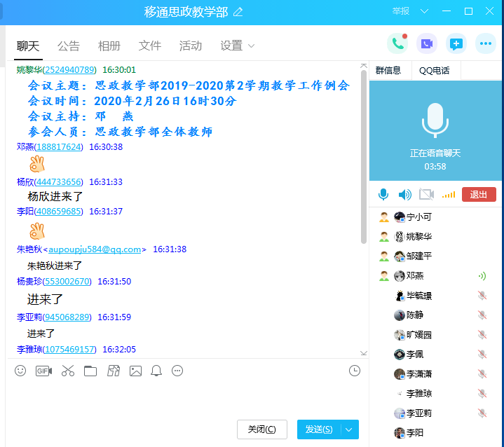504x447 pixels.
Task: Switch to the QQ电话 tab
Action: click(x=435, y=70)
